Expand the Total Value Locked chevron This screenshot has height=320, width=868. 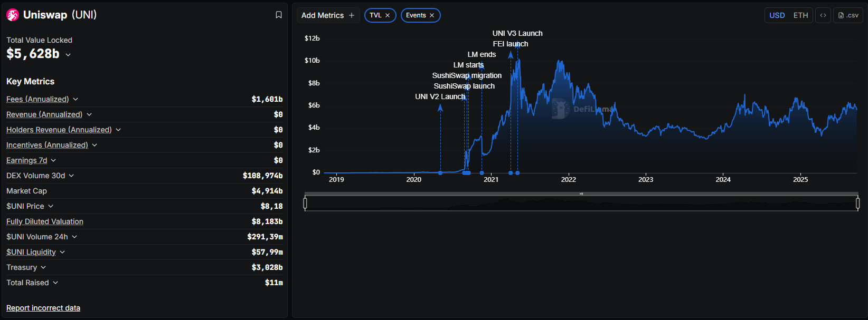[68, 55]
